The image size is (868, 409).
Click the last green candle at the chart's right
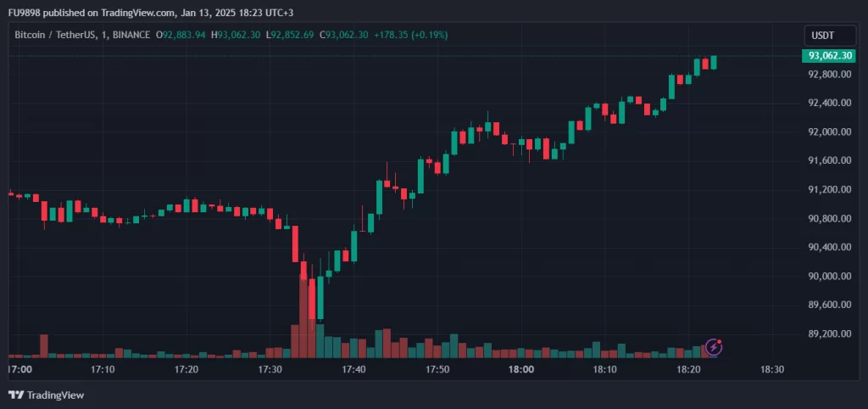(714, 63)
